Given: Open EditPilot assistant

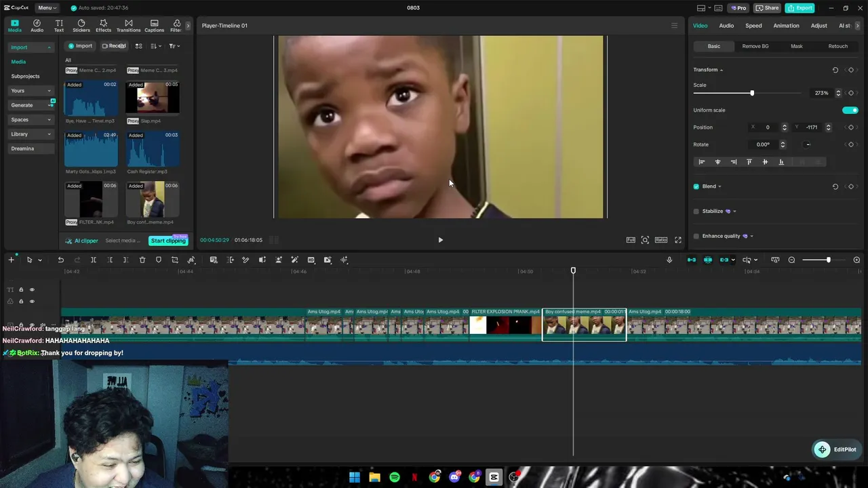Looking at the screenshot, I should (x=835, y=449).
